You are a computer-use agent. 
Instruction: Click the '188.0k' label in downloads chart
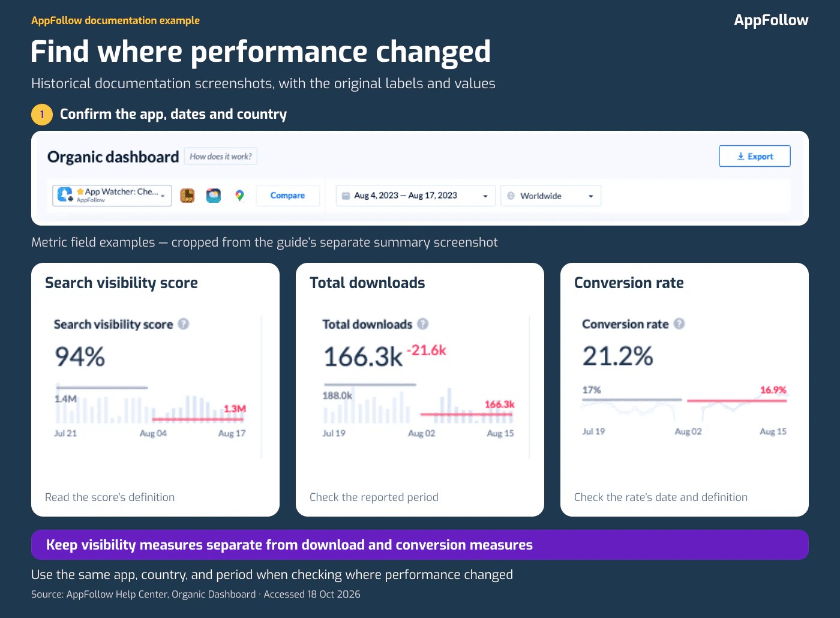pyautogui.click(x=337, y=396)
